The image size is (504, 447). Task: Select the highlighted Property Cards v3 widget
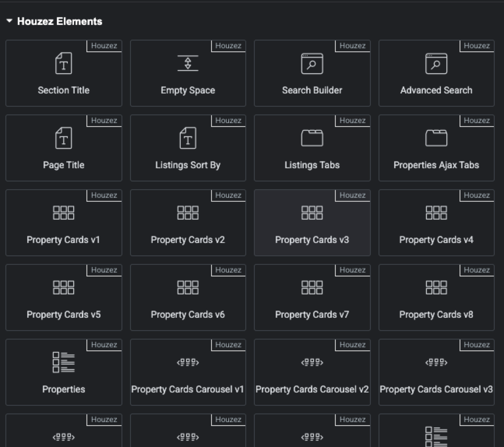click(x=312, y=223)
